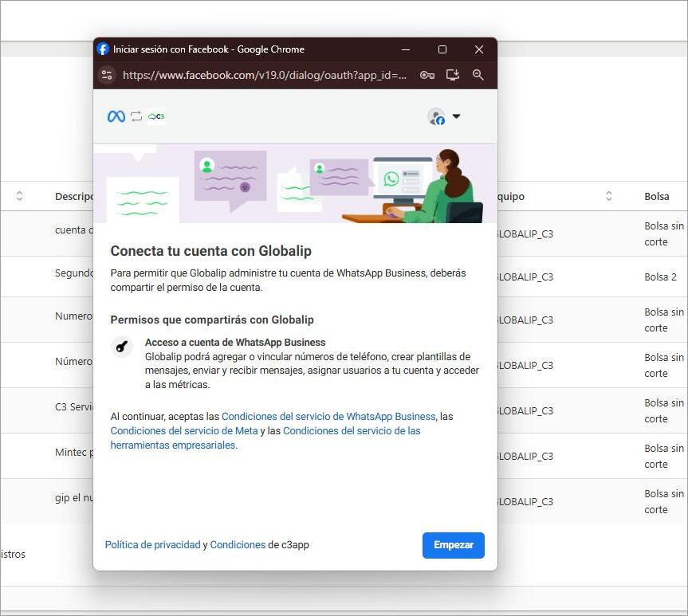Click the install app icon in address bar
The width and height of the screenshot is (688, 616).
(x=453, y=75)
